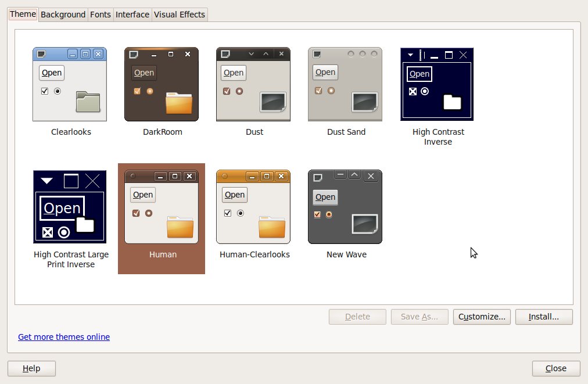
Task: Click the checkbox in Dust Sand preview
Action: [318, 91]
